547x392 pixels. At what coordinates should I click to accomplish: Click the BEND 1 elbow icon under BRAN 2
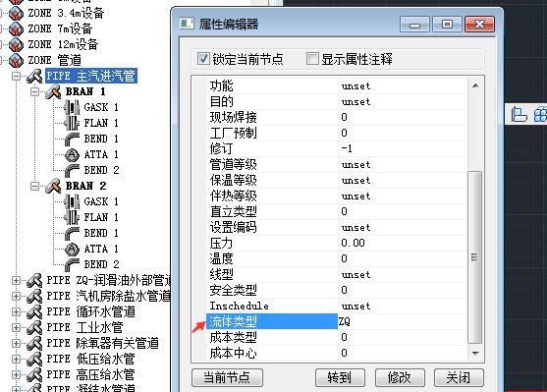72,233
